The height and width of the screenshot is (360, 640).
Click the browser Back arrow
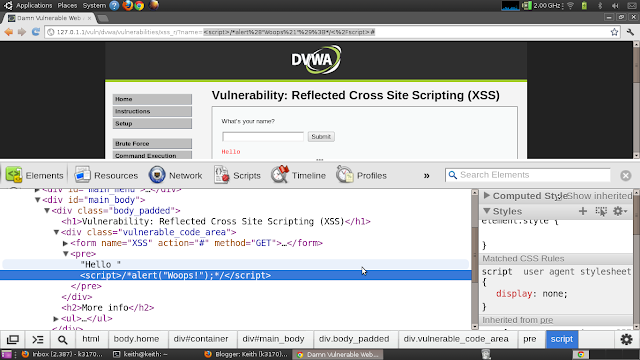[9, 32]
